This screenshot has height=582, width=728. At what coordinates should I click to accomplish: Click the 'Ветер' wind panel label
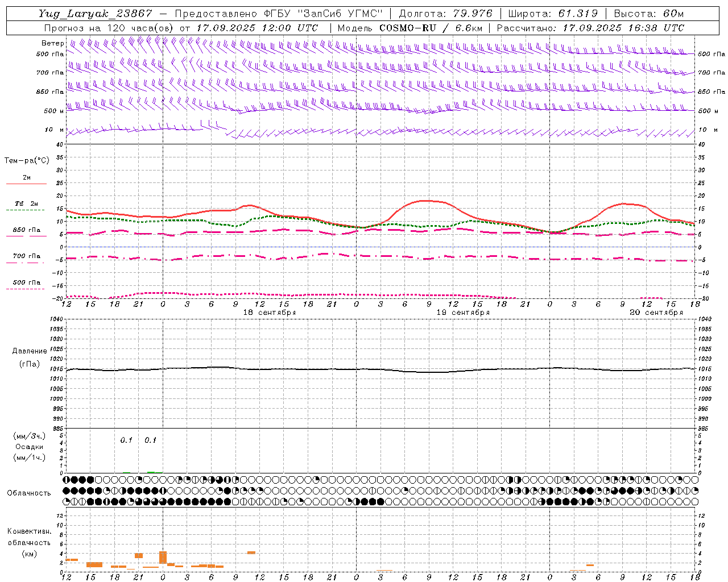52,43
